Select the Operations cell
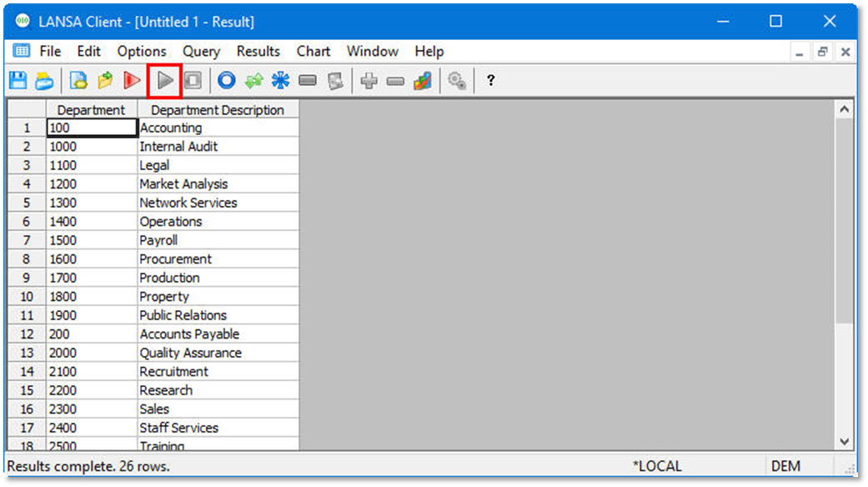 tap(218, 221)
